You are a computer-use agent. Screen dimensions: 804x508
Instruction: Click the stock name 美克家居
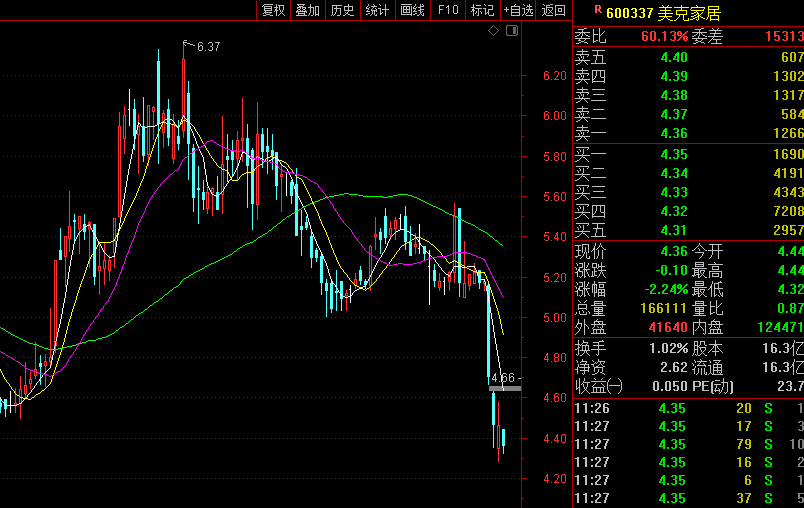(689, 13)
